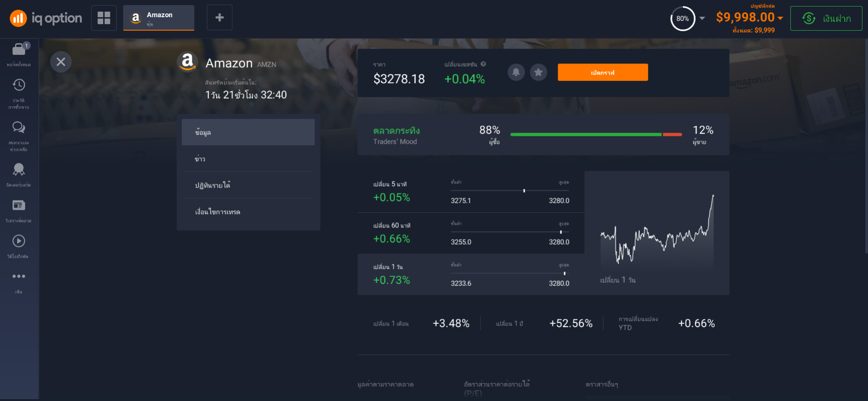Open trading history clock icon
The height and width of the screenshot is (401, 868).
[19, 85]
